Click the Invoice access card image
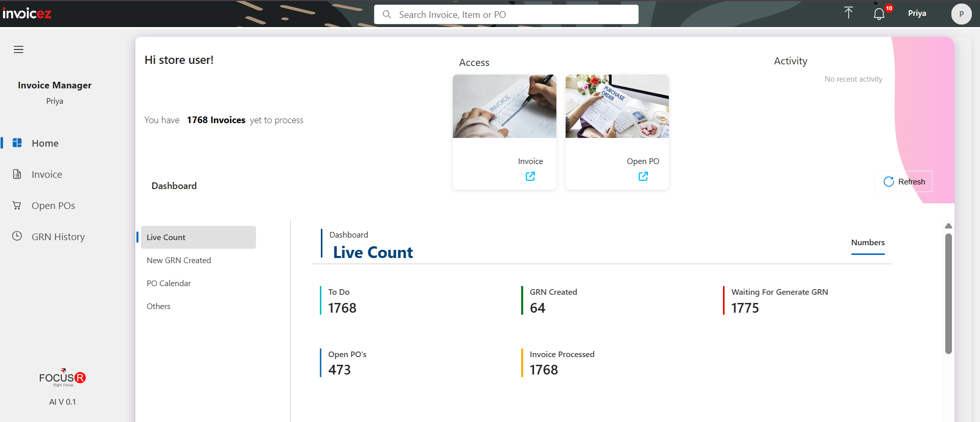 pos(504,106)
